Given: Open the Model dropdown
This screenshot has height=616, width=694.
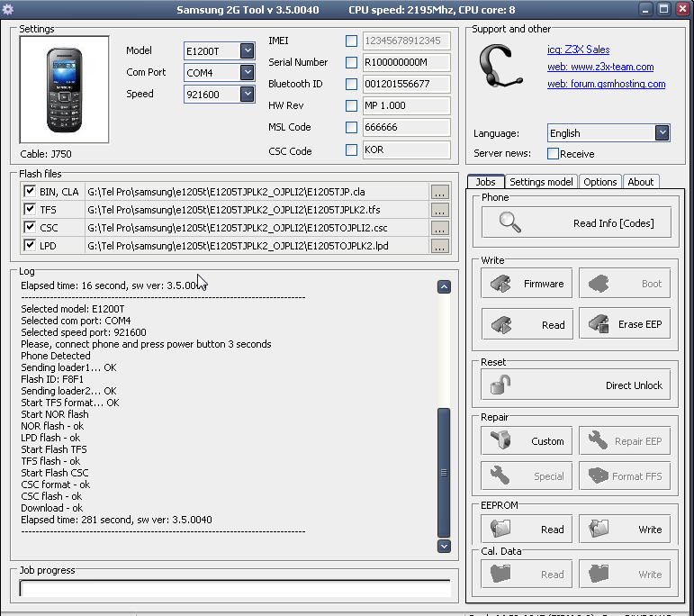Looking at the screenshot, I should 248,50.
